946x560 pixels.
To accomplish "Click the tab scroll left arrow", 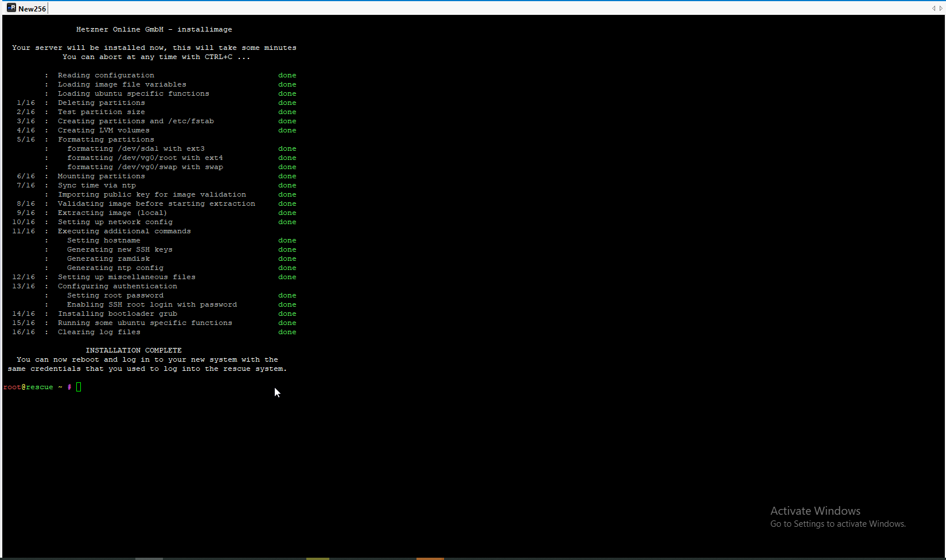I will tap(933, 8).
